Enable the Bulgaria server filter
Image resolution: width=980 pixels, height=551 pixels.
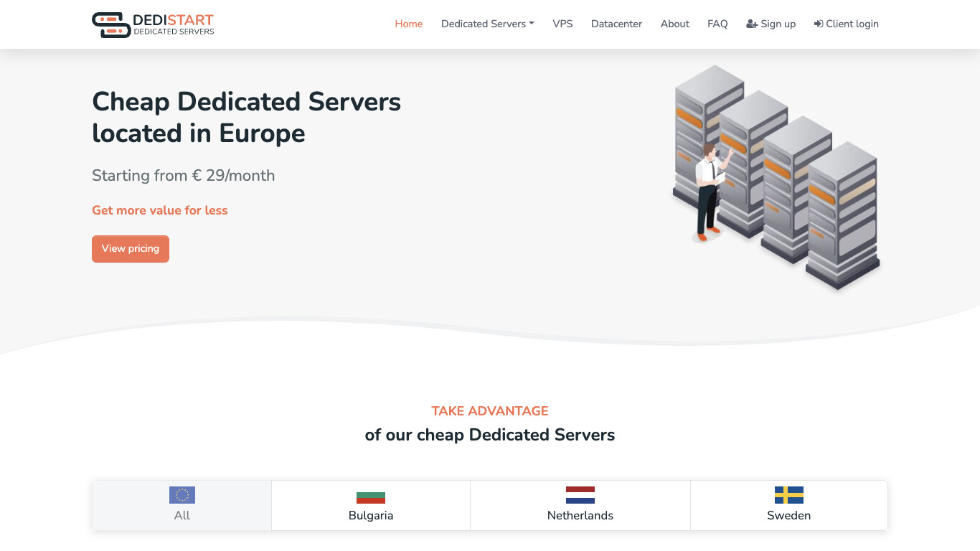[x=371, y=505]
